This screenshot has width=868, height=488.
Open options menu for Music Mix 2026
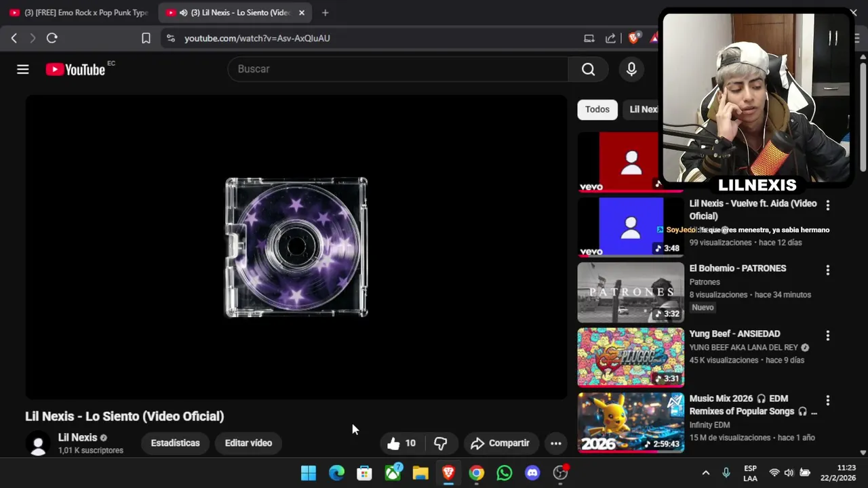[827, 401]
